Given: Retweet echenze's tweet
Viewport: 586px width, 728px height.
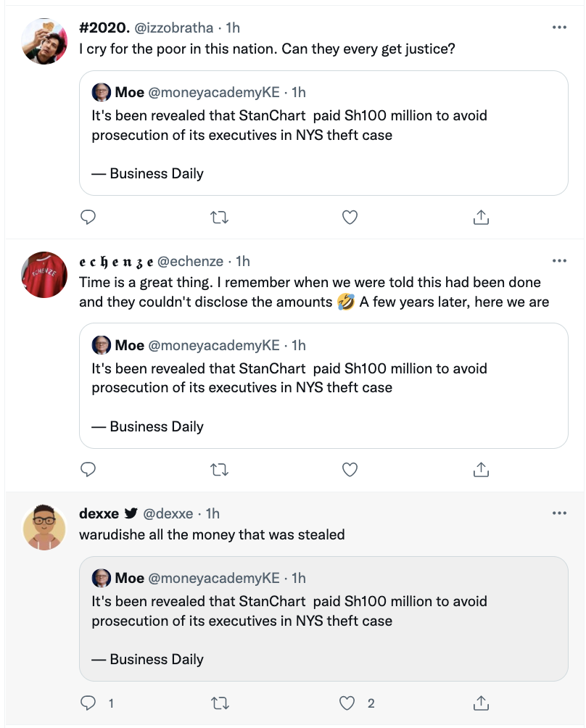Looking at the screenshot, I should (x=219, y=470).
